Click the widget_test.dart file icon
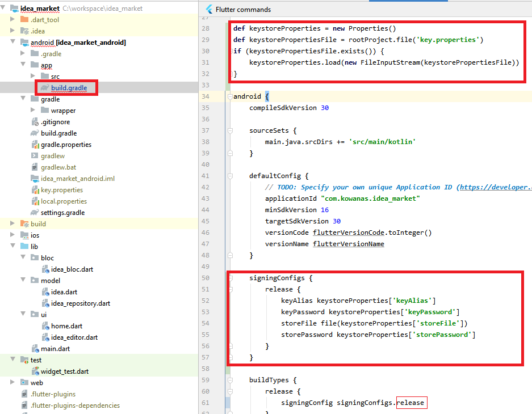The height and width of the screenshot is (414, 532). 35,371
